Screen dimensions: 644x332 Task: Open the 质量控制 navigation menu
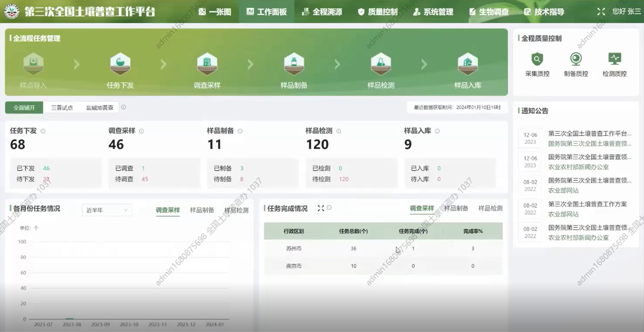click(377, 12)
